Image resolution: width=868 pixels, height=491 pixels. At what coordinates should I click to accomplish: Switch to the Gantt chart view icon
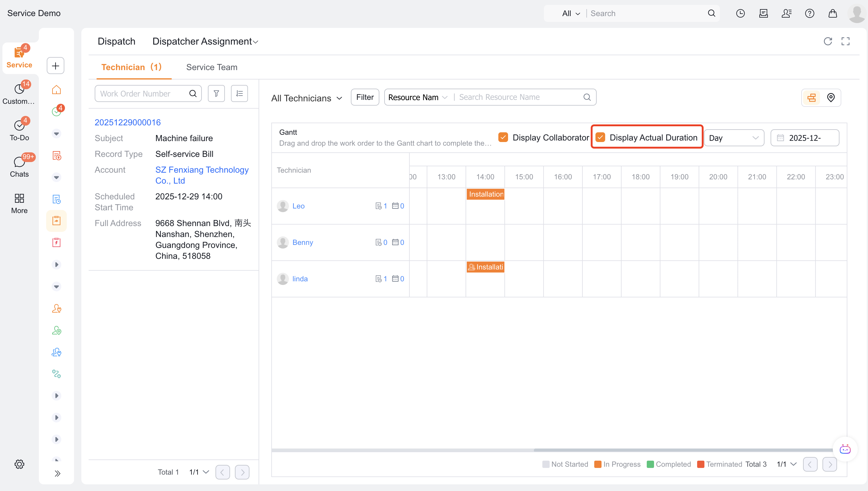812,97
